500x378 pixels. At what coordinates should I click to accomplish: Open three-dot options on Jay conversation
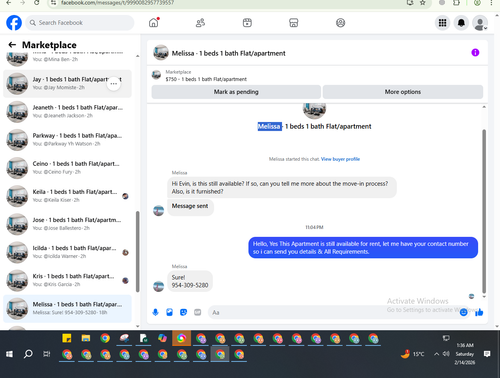(114, 84)
